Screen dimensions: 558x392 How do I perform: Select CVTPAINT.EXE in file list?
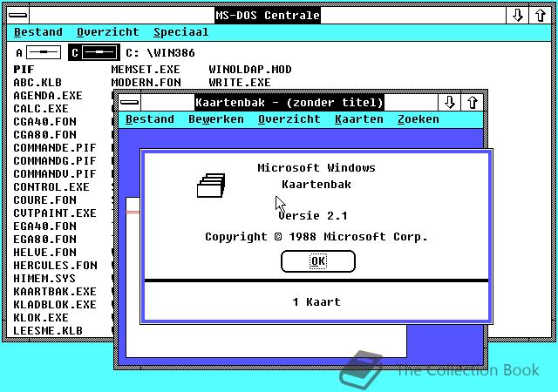tap(55, 213)
